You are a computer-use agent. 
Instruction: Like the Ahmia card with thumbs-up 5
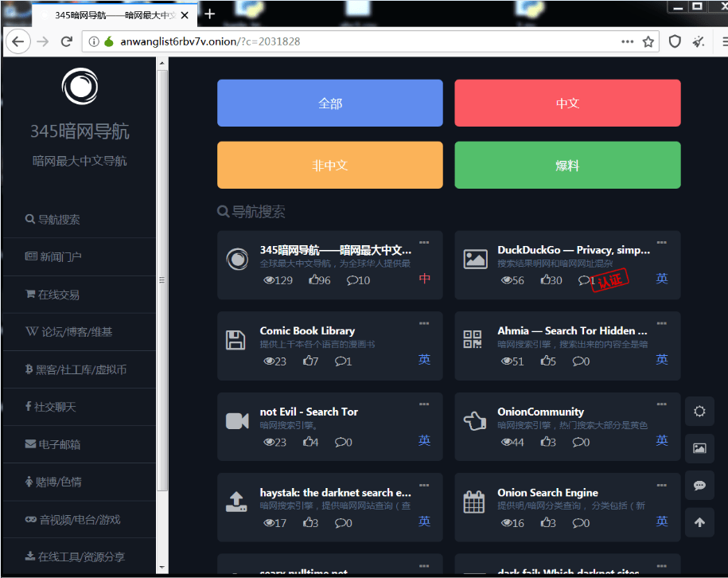(x=548, y=361)
